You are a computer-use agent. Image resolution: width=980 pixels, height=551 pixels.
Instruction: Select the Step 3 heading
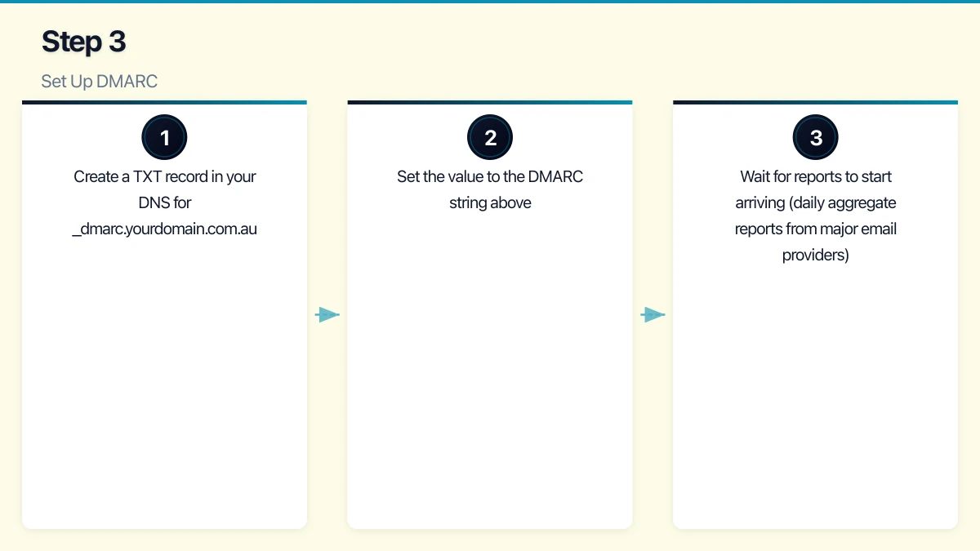pos(83,42)
